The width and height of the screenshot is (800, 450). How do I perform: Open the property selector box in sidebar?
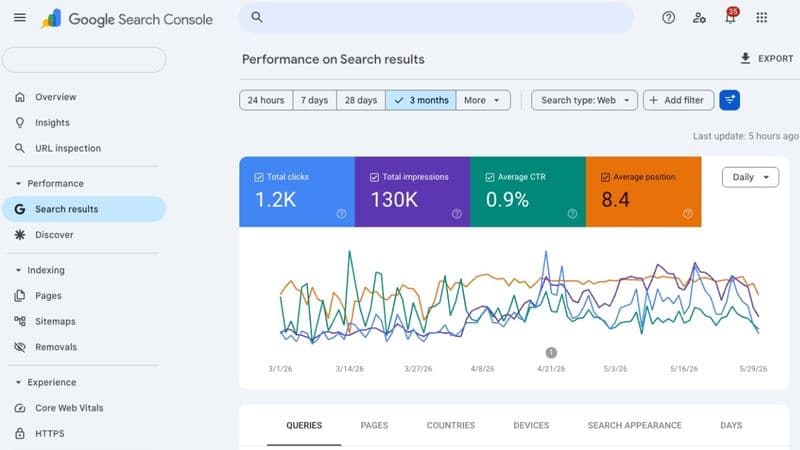(84, 60)
